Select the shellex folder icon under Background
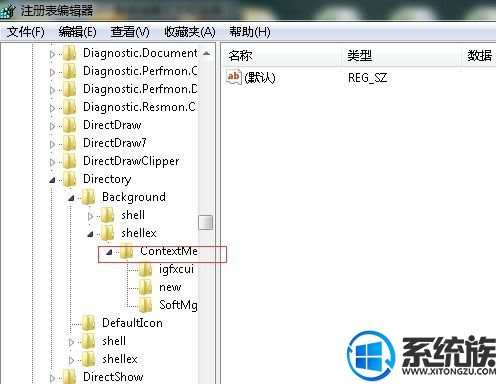 click(x=108, y=233)
